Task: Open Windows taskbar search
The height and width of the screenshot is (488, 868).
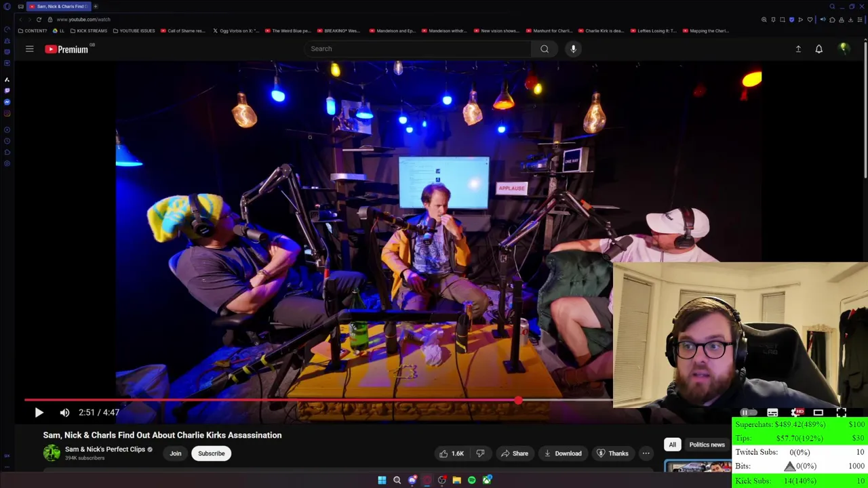Action: [x=397, y=481]
